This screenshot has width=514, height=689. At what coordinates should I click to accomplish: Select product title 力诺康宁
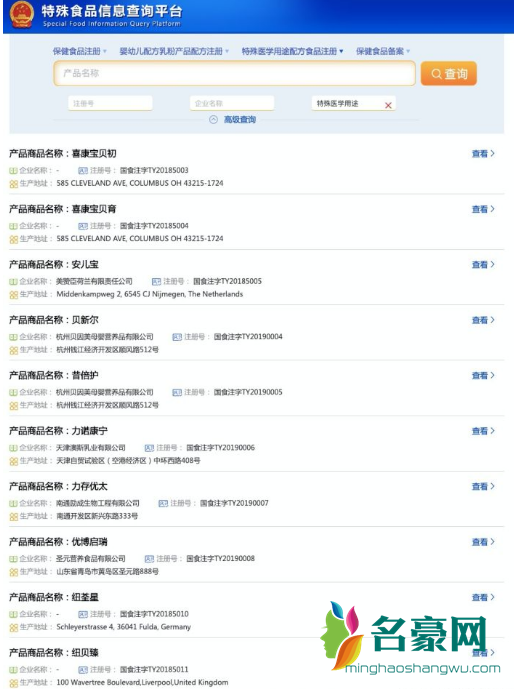pyautogui.click(x=90, y=431)
